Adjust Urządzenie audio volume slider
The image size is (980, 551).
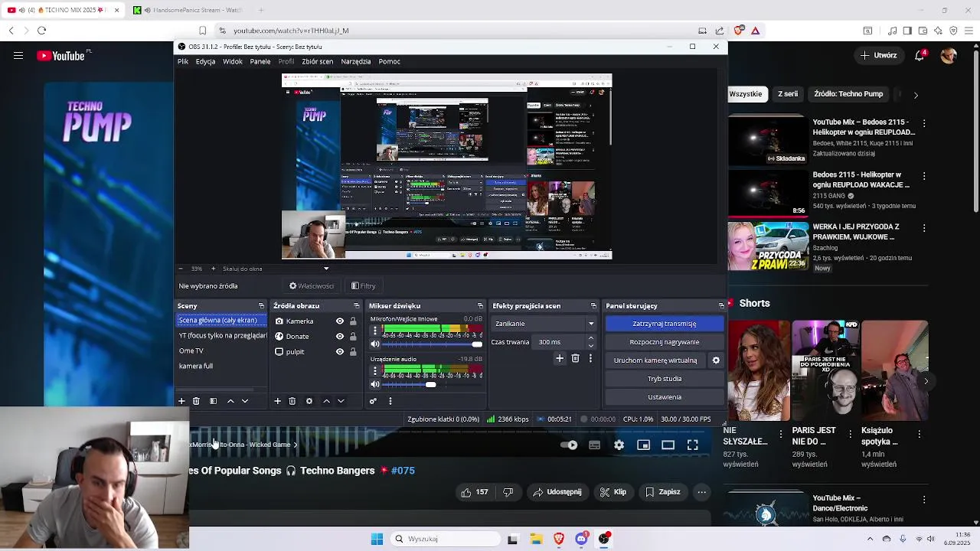[433, 384]
